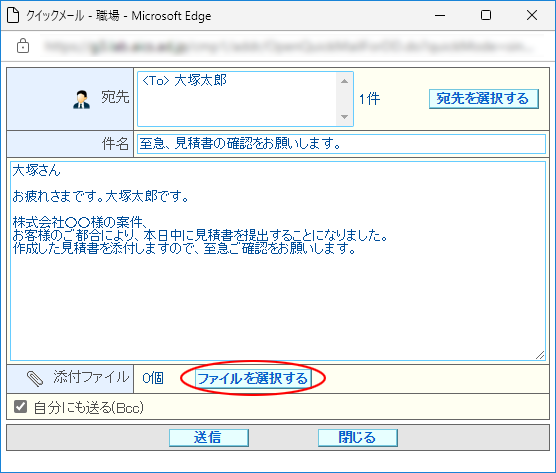Close the Microsoft Edge popup window
The height and width of the screenshot is (473, 556).
[x=532, y=15]
